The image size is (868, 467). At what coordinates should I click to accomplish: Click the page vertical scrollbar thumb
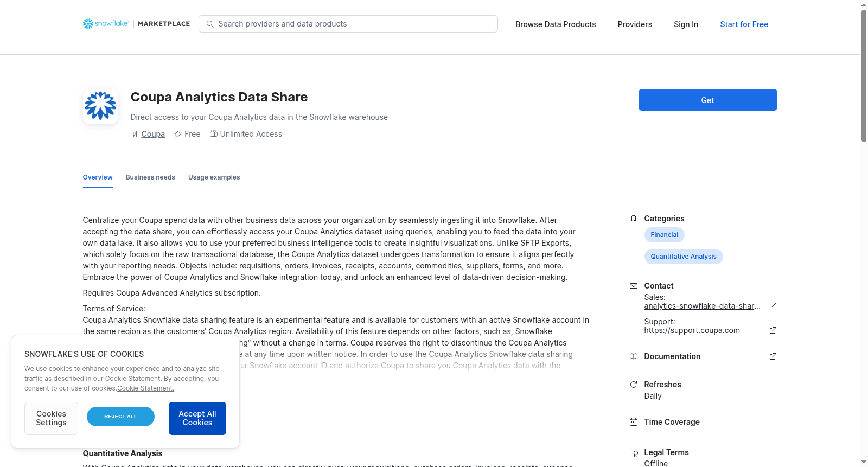tap(864, 76)
